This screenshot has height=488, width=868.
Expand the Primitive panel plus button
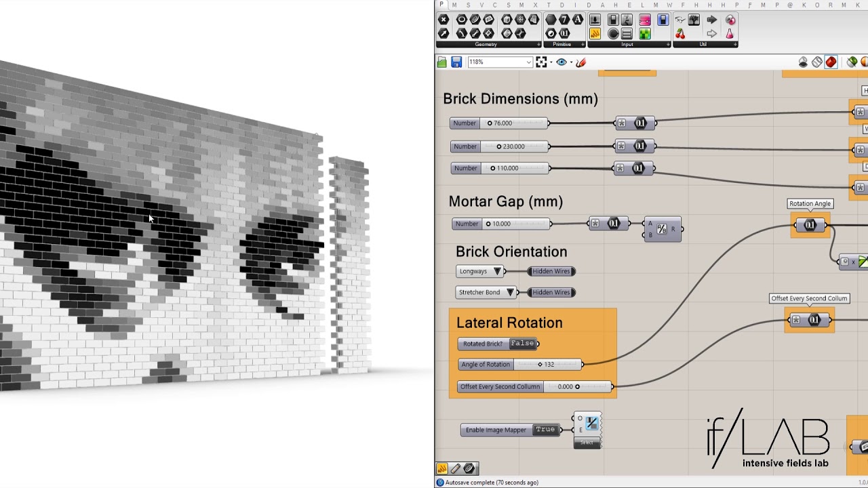pyautogui.click(x=583, y=44)
